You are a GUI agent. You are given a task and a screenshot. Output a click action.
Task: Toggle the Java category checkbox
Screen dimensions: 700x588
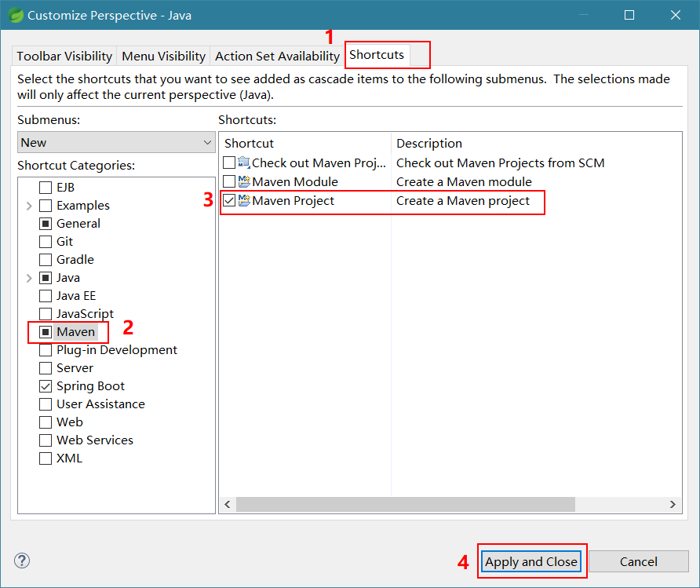(46, 278)
